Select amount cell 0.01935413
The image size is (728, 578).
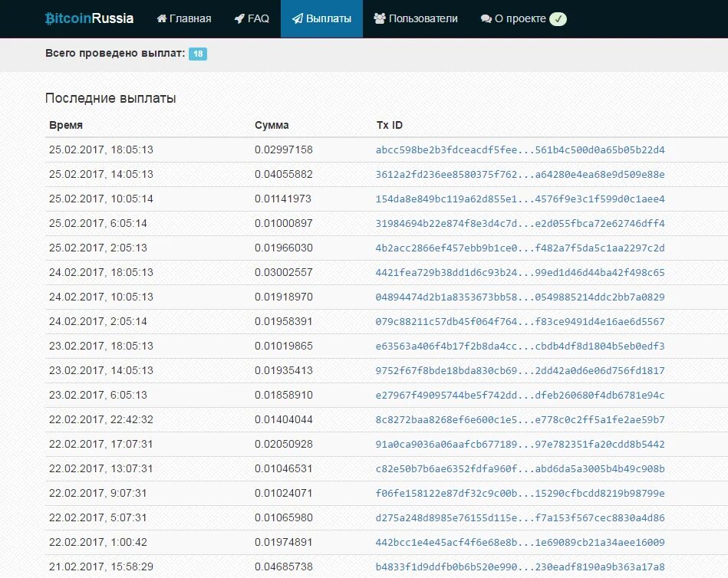tap(284, 371)
